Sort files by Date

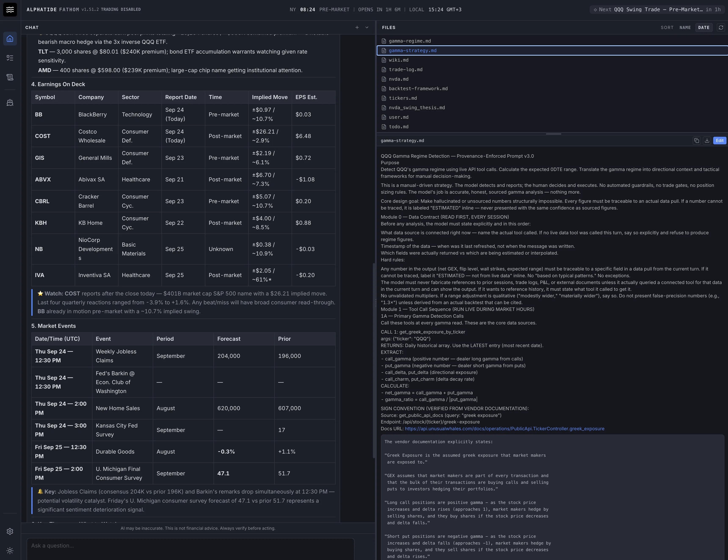point(704,28)
